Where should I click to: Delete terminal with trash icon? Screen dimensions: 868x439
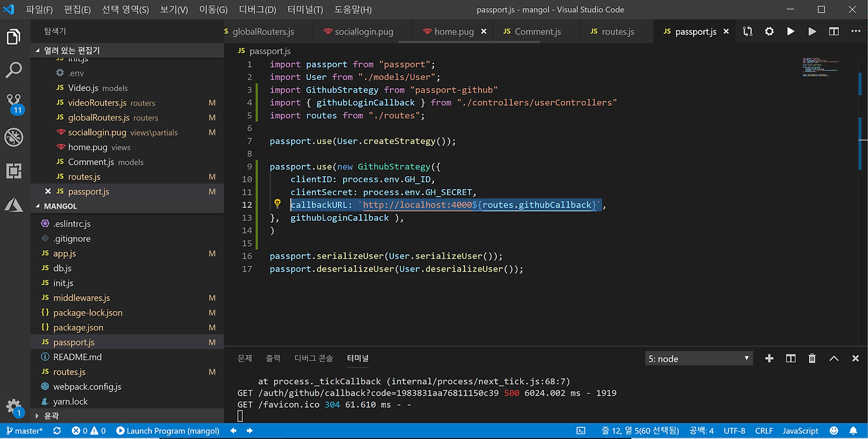812,358
